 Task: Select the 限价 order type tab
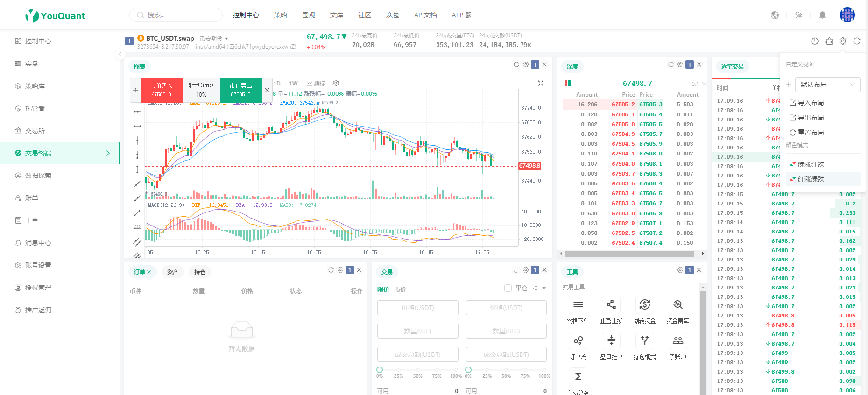(383, 289)
